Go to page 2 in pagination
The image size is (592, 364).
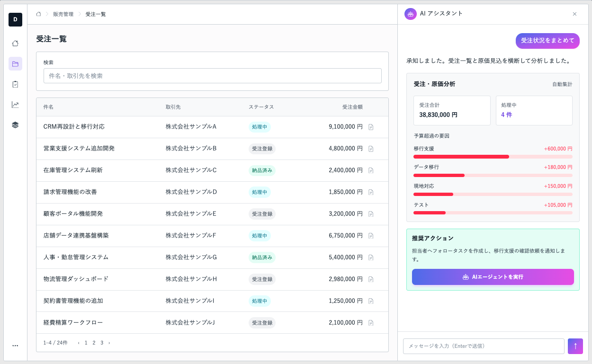tap(94, 343)
